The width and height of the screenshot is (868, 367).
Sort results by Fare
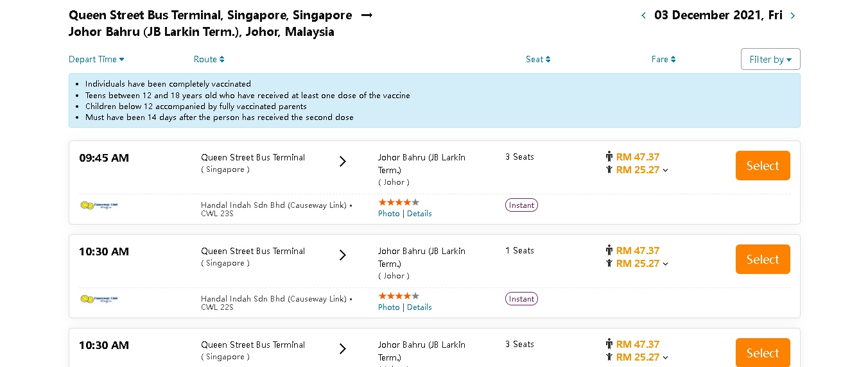[663, 60]
